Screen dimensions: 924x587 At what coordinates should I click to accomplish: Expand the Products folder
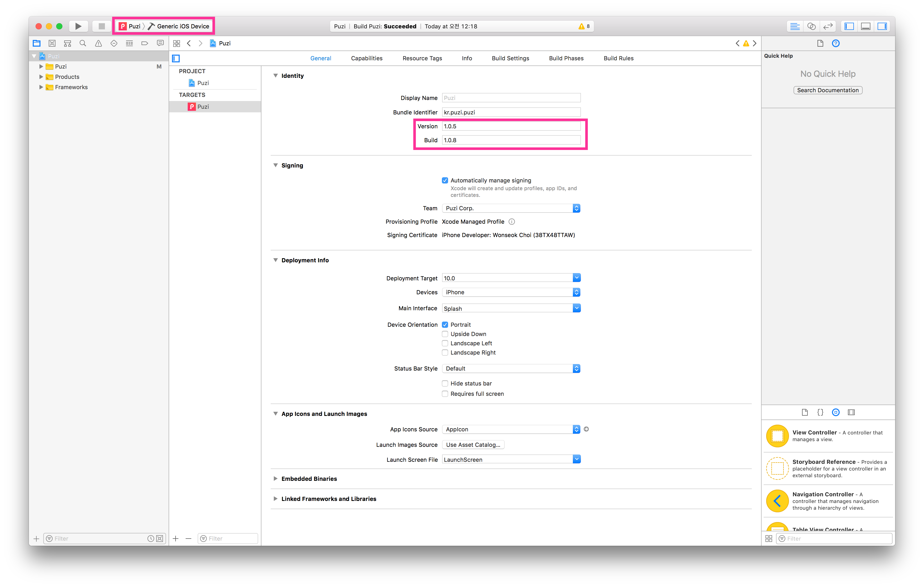[41, 77]
